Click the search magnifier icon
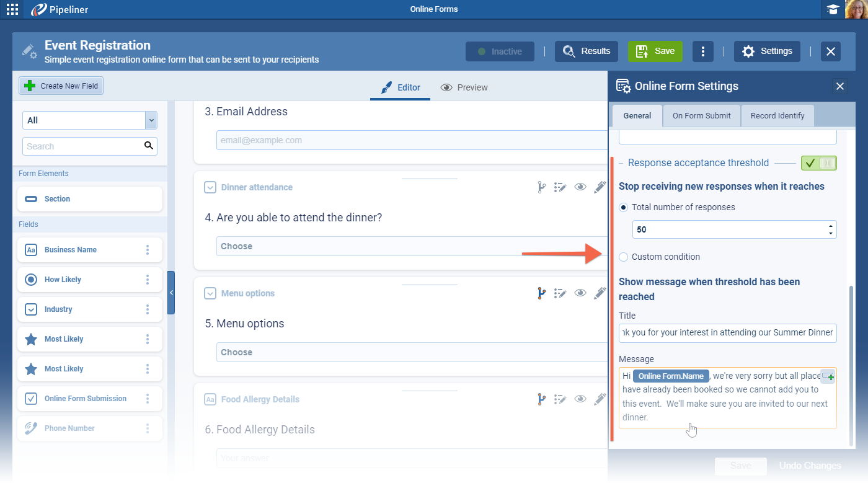 (148, 146)
